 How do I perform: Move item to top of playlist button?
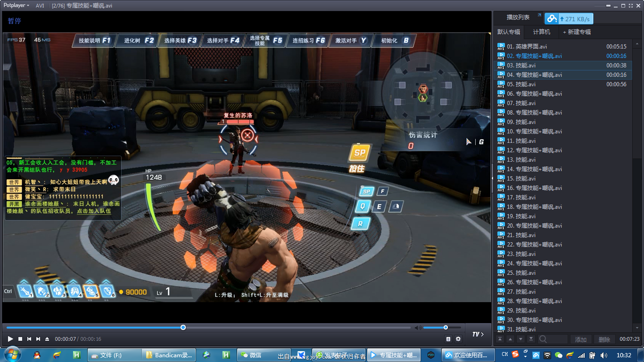click(500, 339)
